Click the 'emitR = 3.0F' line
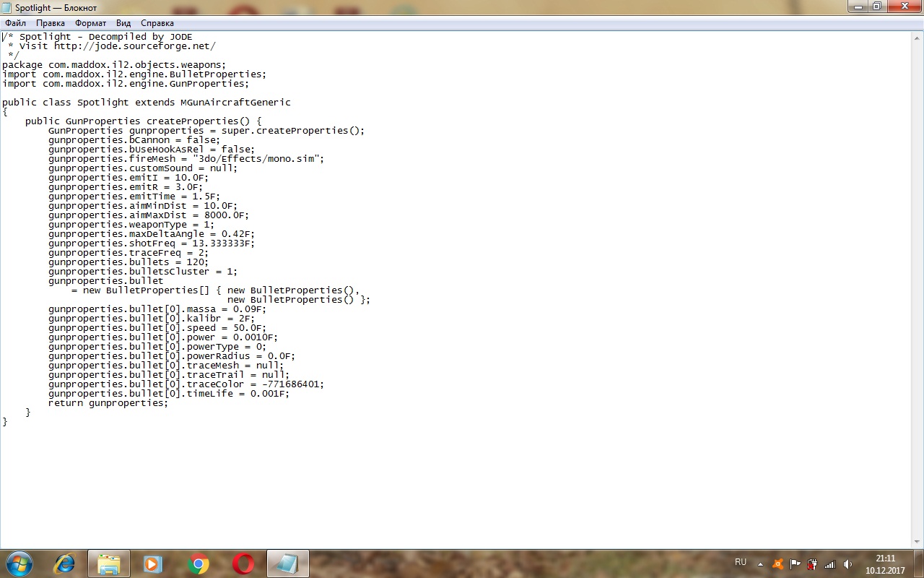This screenshot has width=924, height=578. 126,186
